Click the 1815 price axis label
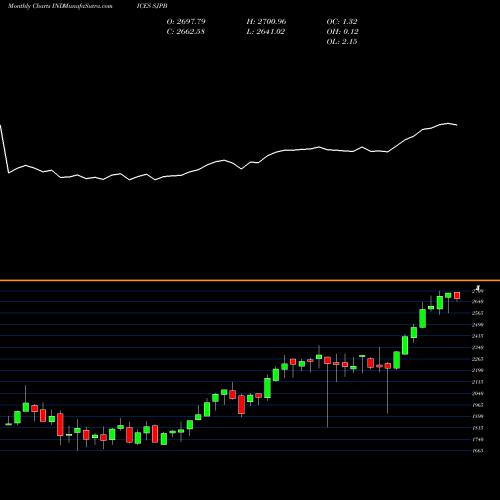This screenshot has height=500, width=500. pos(478,428)
